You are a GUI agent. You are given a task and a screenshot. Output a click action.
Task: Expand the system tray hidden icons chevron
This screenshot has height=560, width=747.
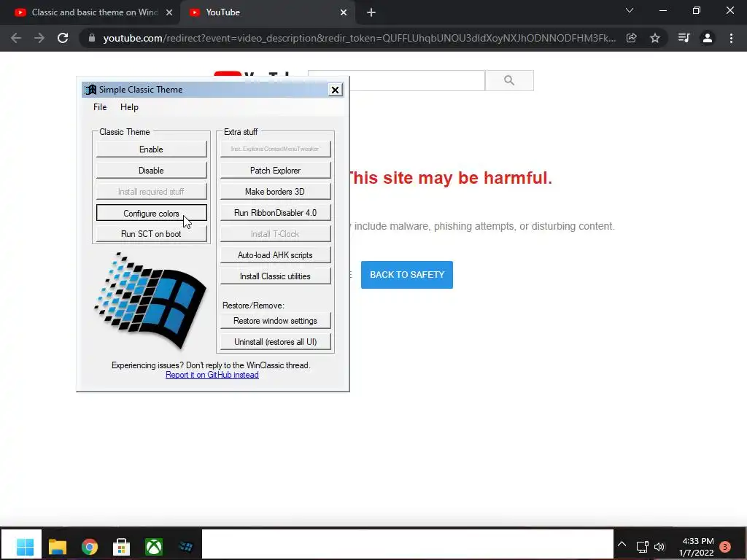click(622, 544)
